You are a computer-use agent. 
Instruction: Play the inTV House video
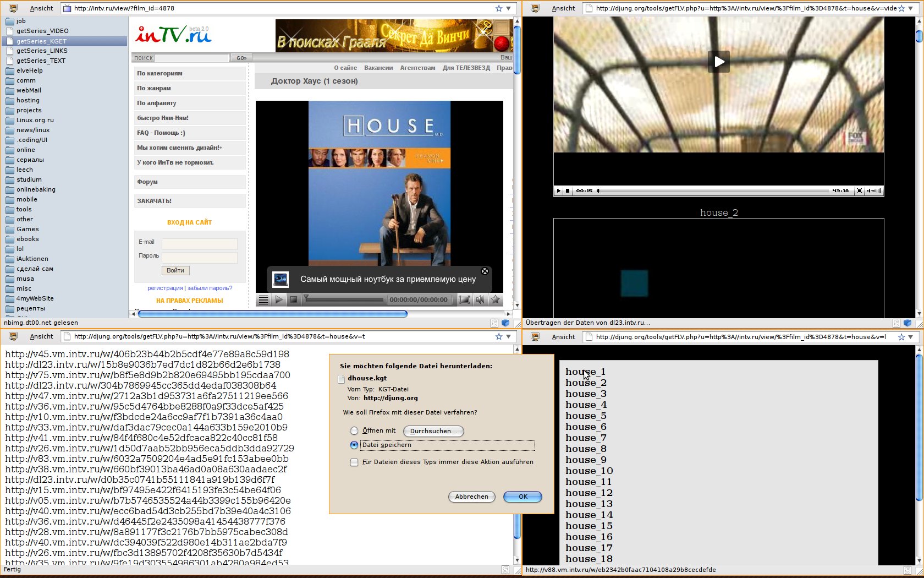coord(279,299)
